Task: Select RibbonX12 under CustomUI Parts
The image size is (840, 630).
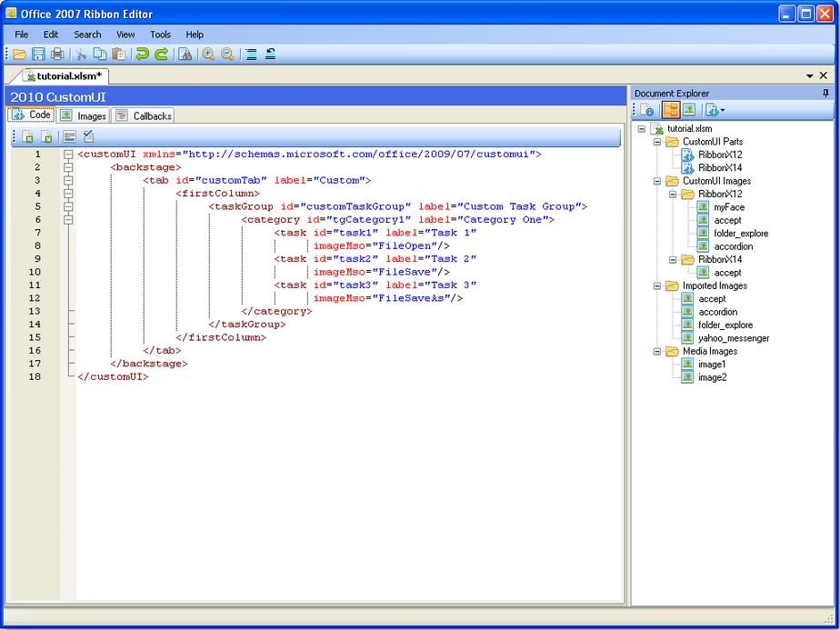Action: [719, 155]
